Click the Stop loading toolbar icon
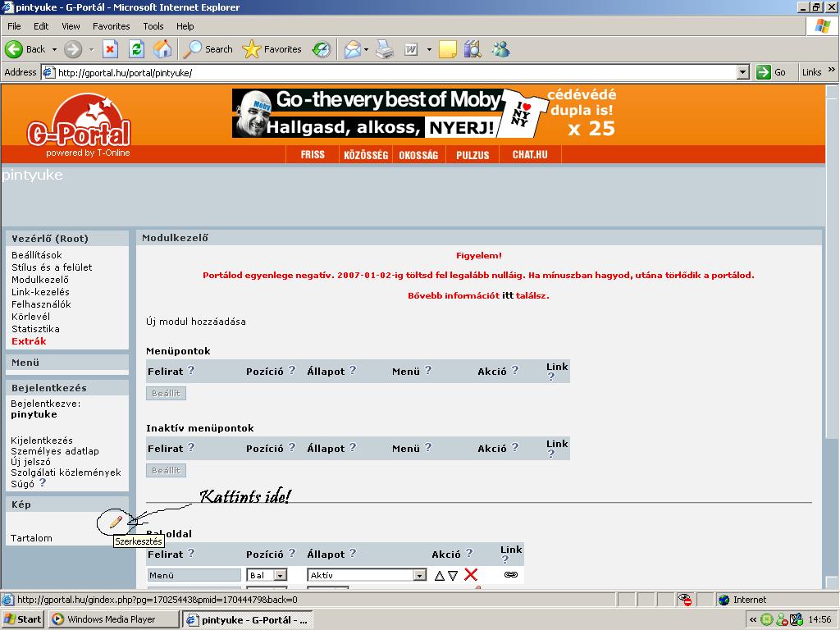 [x=110, y=49]
